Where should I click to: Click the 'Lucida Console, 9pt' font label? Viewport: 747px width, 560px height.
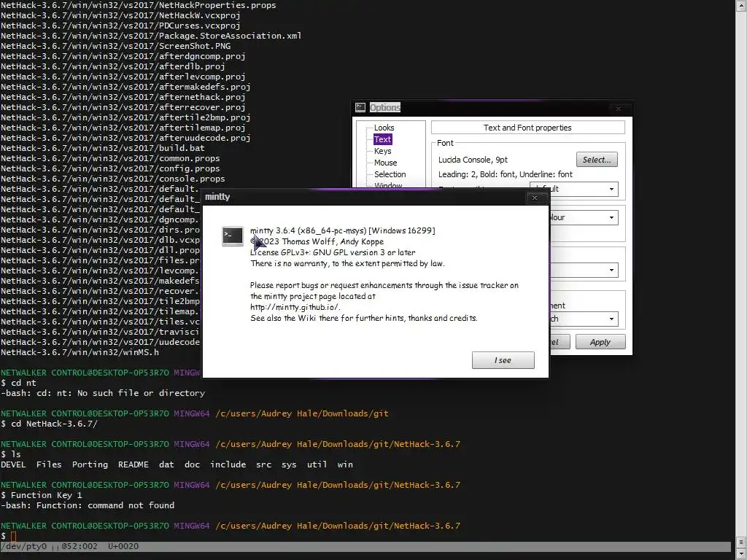pyautogui.click(x=473, y=160)
